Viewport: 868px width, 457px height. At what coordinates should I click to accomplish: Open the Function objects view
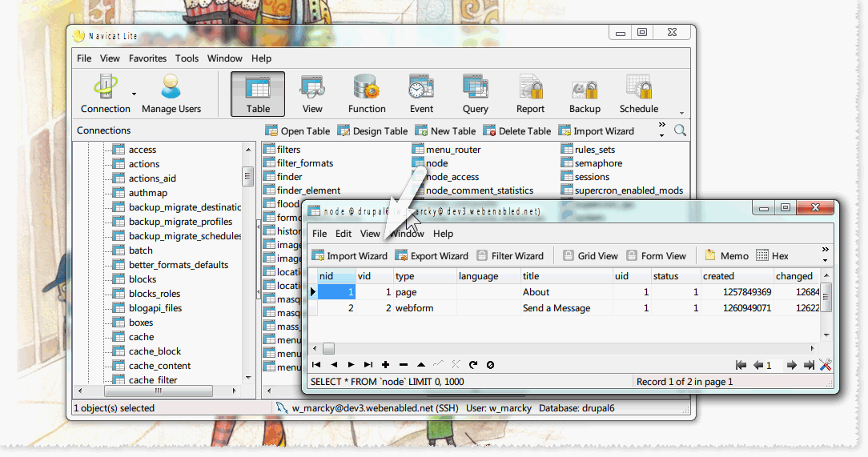coord(367,94)
